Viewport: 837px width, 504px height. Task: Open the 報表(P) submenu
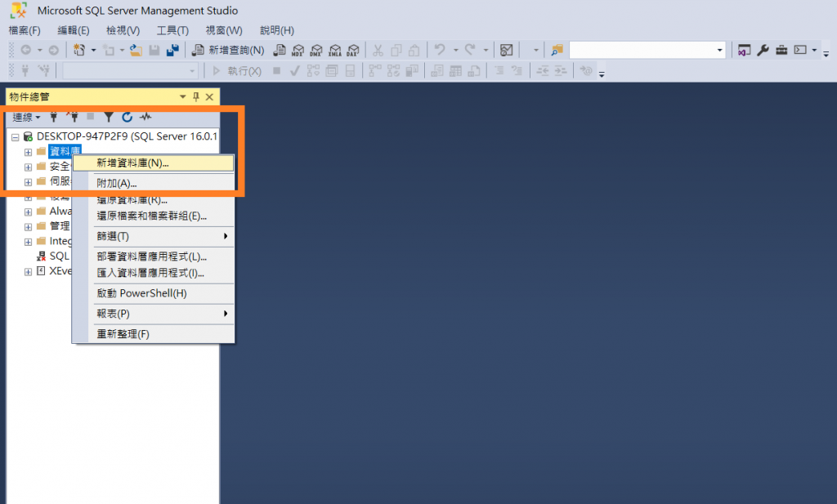tap(154, 314)
